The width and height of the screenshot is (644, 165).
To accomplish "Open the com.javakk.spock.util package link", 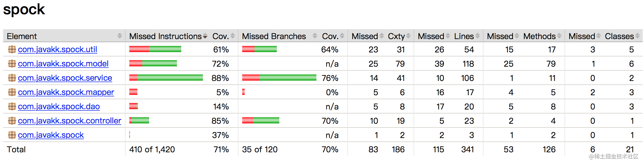I will pos(58,49).
